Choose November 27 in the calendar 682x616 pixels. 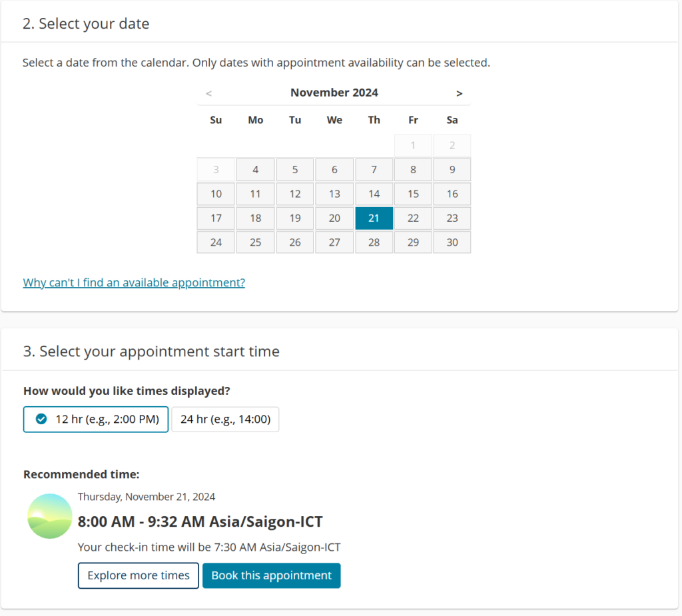[334, 242]
